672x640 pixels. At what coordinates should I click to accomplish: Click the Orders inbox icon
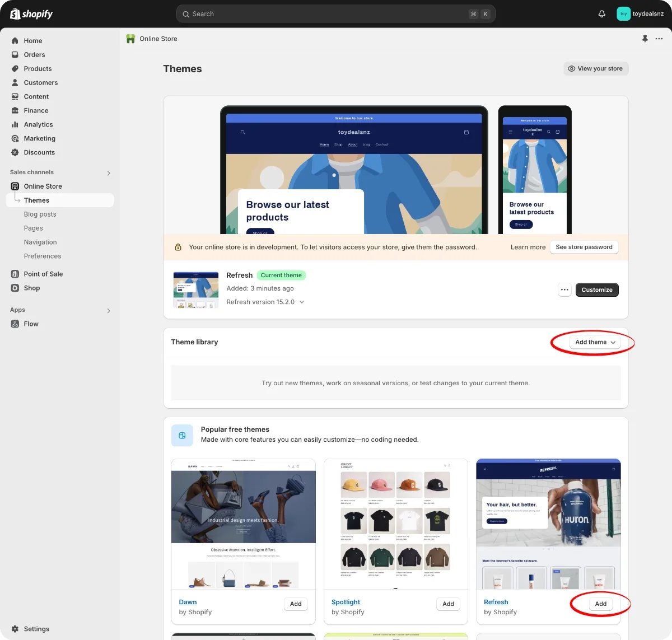pyautogui.click(x=15, y=55)
